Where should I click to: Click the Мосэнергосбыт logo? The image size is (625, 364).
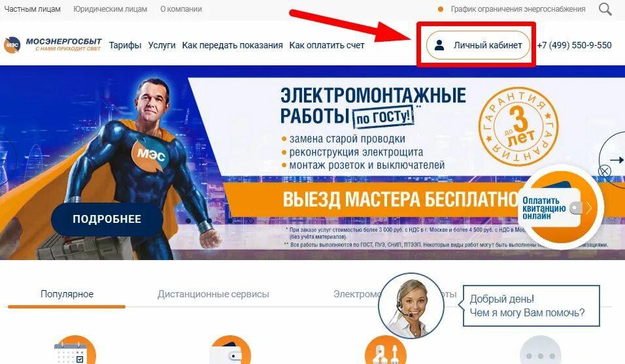pyautogui.click(x=53, y=44)
